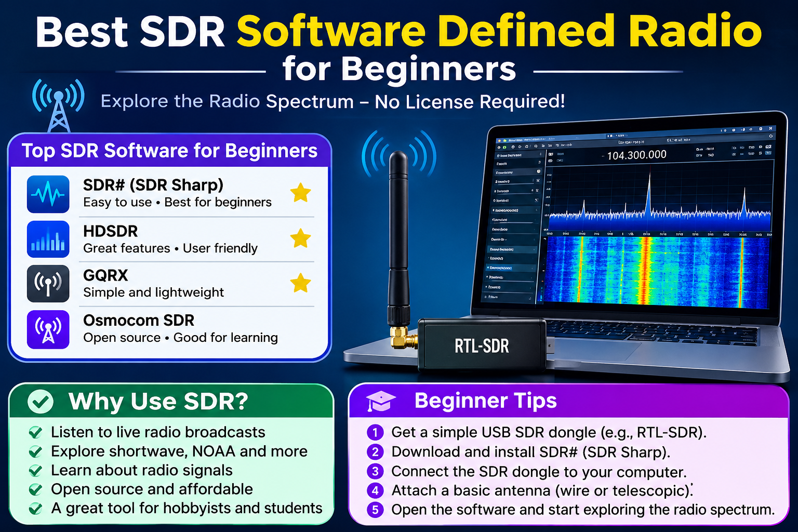Image resolution: width=798 pixels, height=532 pixels.
Task: Click 'Open source and affordable' text
Action: (x=152, y=489)
